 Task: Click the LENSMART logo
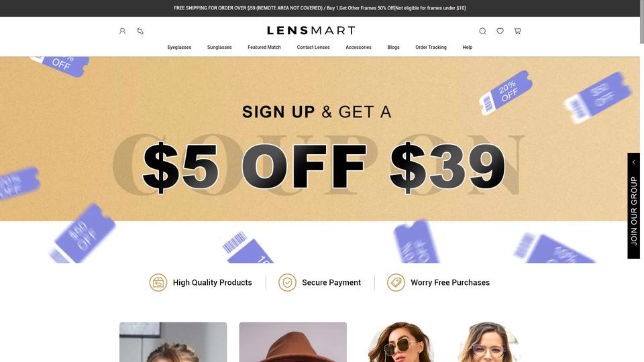[311, 30]
